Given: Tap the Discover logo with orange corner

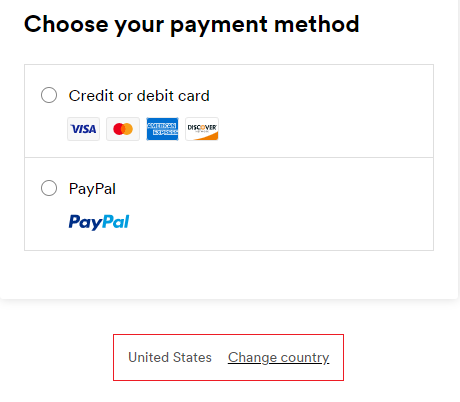Looking at the screenshot, I should pyautogui.click(x=202, y=129).
